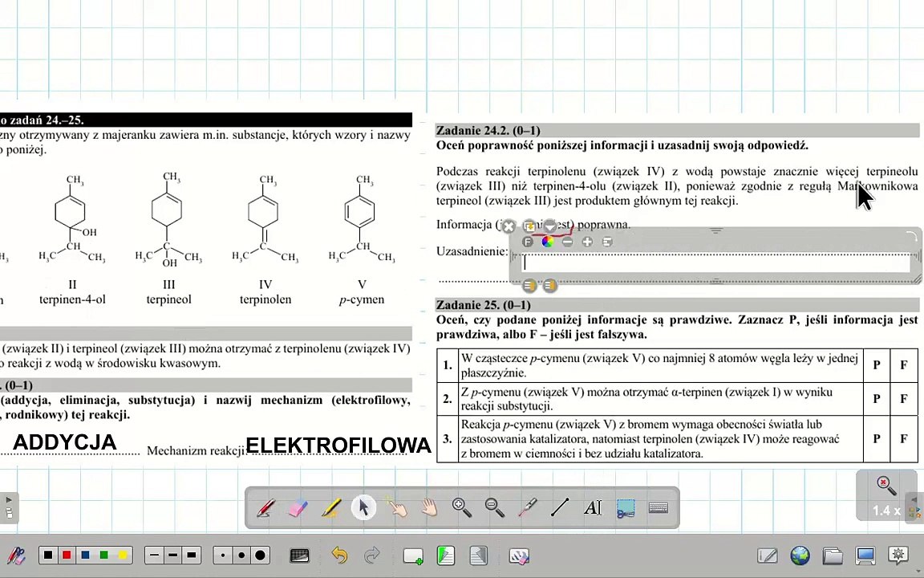This screenshot has width=924, height=578.
Task: Choose the thin line width
Action: (x=154, y=556)
